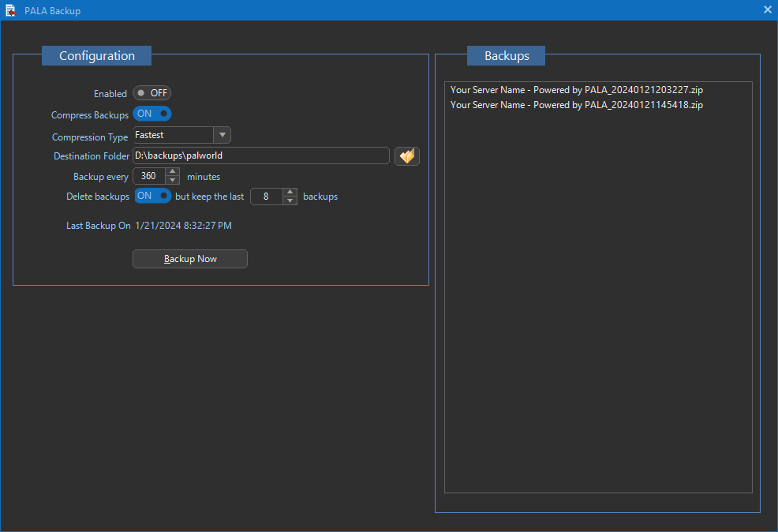
Task: Click the Destination Folder path field
Action: [x=260, y=156]
